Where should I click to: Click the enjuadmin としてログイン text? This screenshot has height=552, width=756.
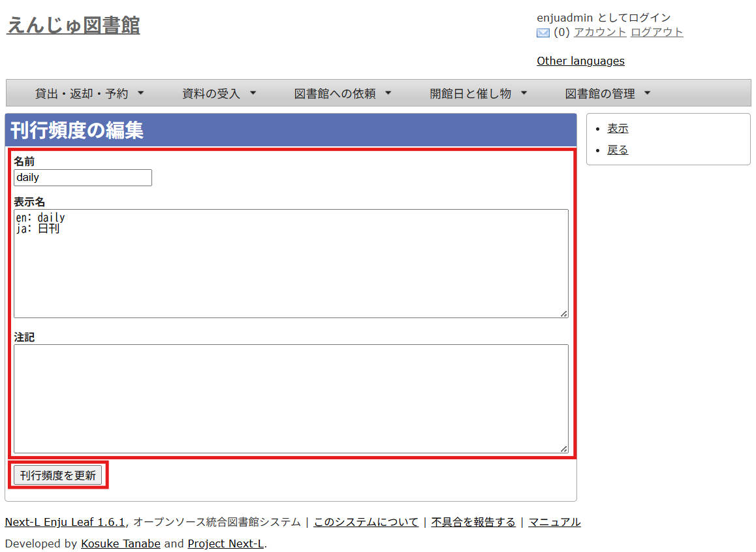pos(604,18)
